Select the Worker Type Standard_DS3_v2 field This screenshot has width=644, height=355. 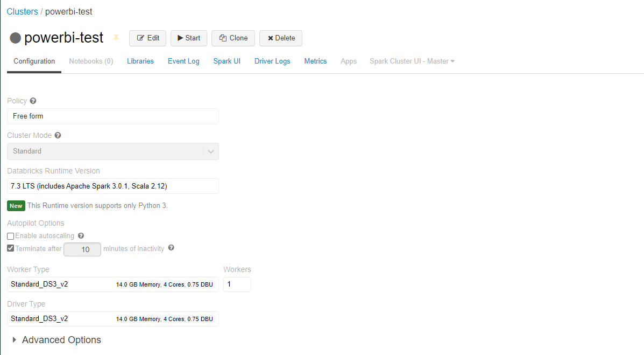point(113,284)
